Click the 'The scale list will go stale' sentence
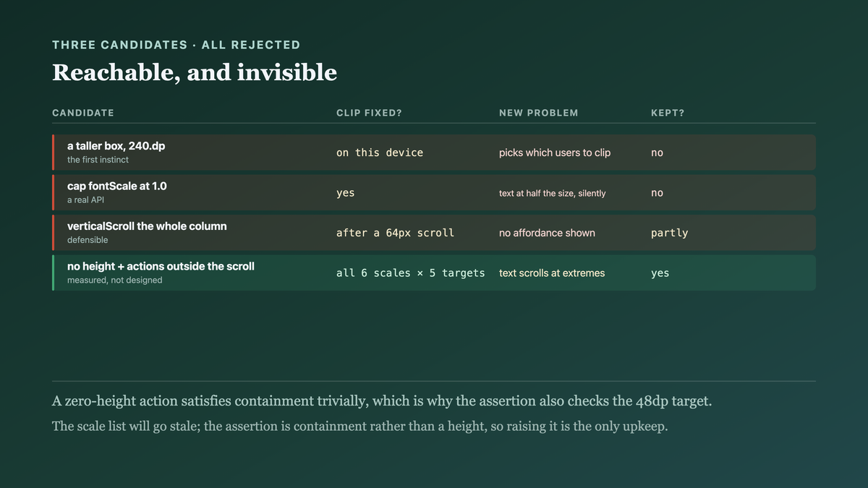 coord(359,427)
